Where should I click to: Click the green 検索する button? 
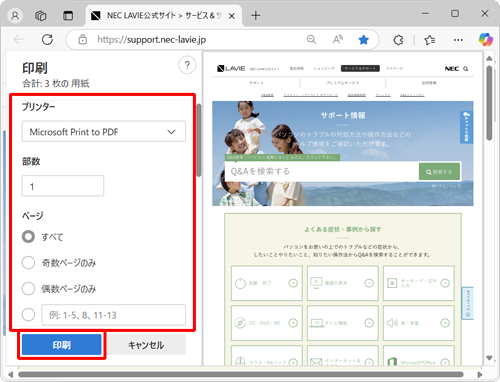[x=439, y=172]
